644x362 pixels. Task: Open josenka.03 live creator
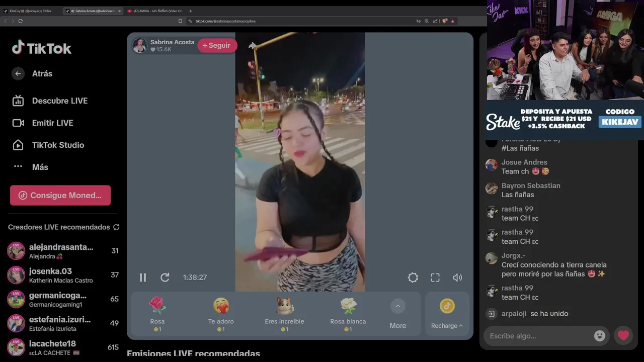click(x=63, y=275)
